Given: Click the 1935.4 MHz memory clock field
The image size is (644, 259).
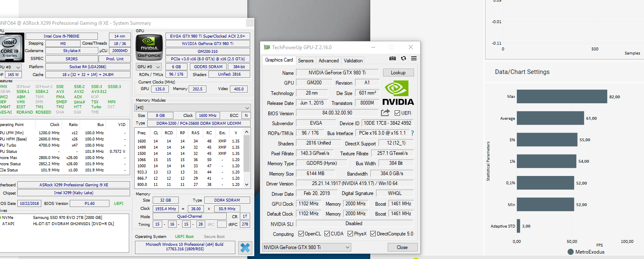Looking at the screenshot, I should tap(166, 209).
